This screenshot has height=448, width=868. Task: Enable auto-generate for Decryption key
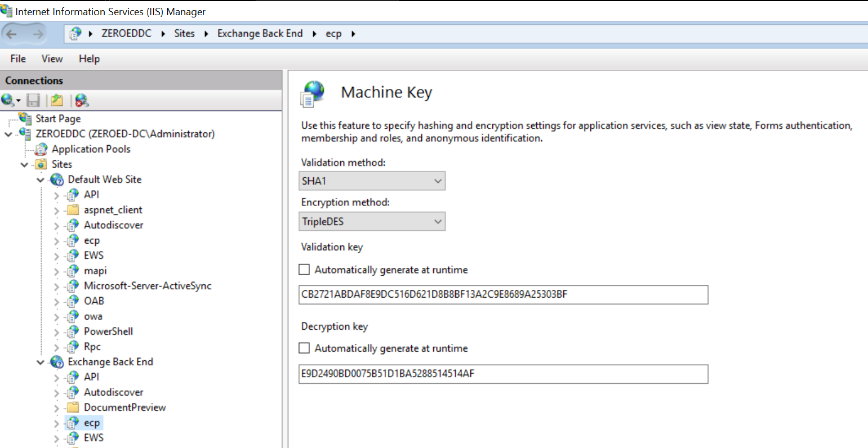tap(305, 348)
